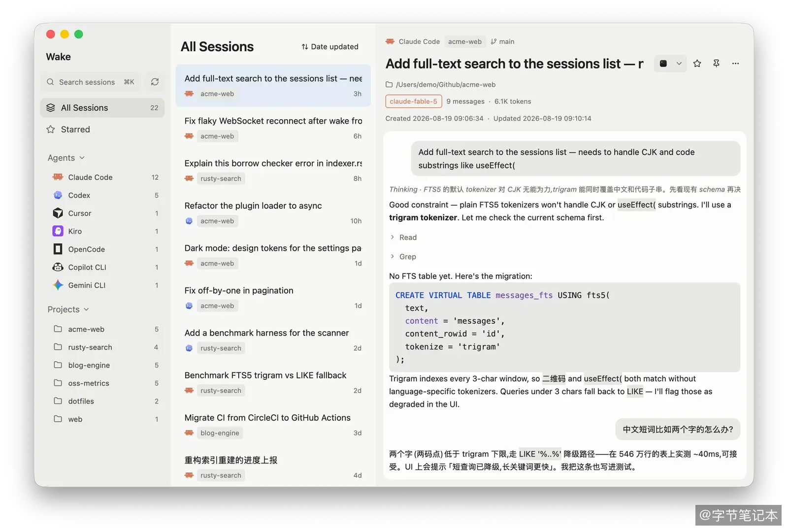Collapse the Projects section
Screen dimensions: 788x532
pyautogui.click(x=68, y=309)
